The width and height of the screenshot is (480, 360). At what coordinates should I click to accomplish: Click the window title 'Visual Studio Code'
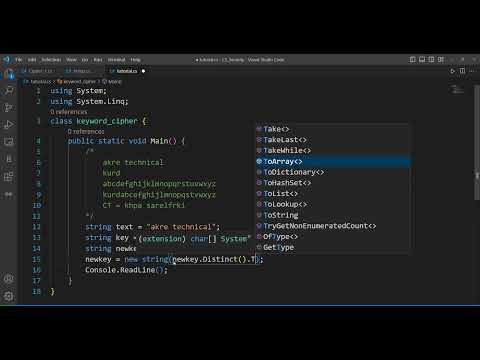click(x=266, y=60)
